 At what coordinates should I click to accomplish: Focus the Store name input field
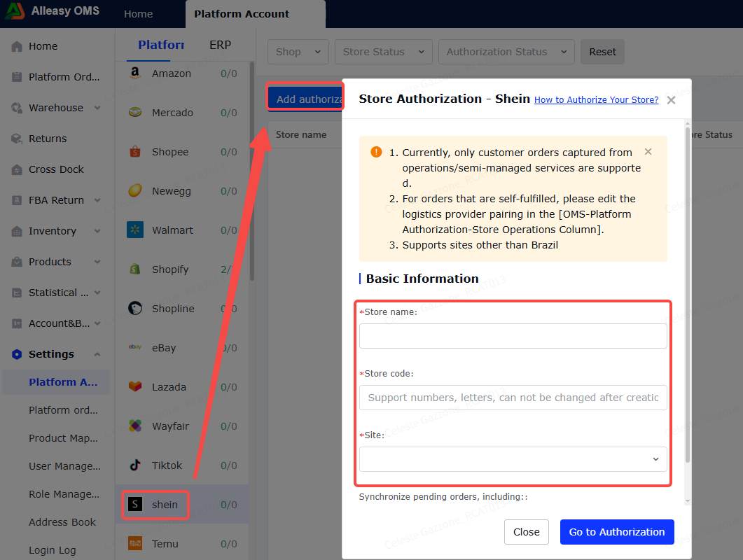tap(513, 336)
